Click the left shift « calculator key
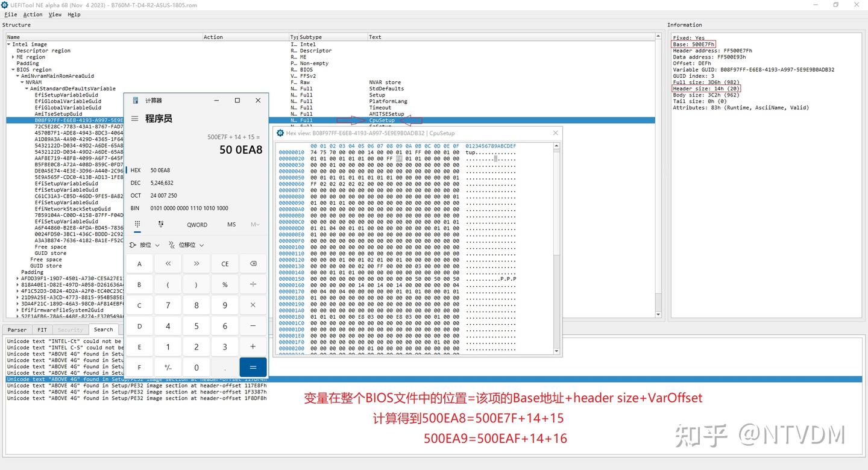The height and width of the screenshot is (470, 868). [167, 263]
